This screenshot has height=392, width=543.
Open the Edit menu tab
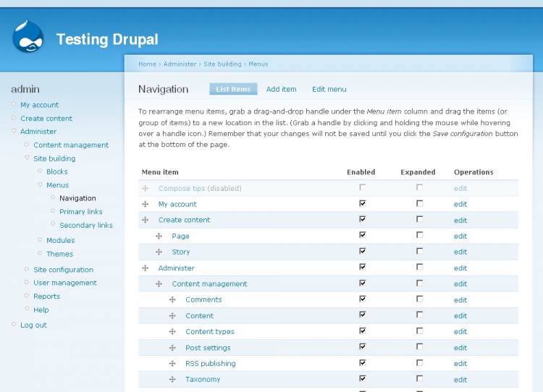click(329, 90)
